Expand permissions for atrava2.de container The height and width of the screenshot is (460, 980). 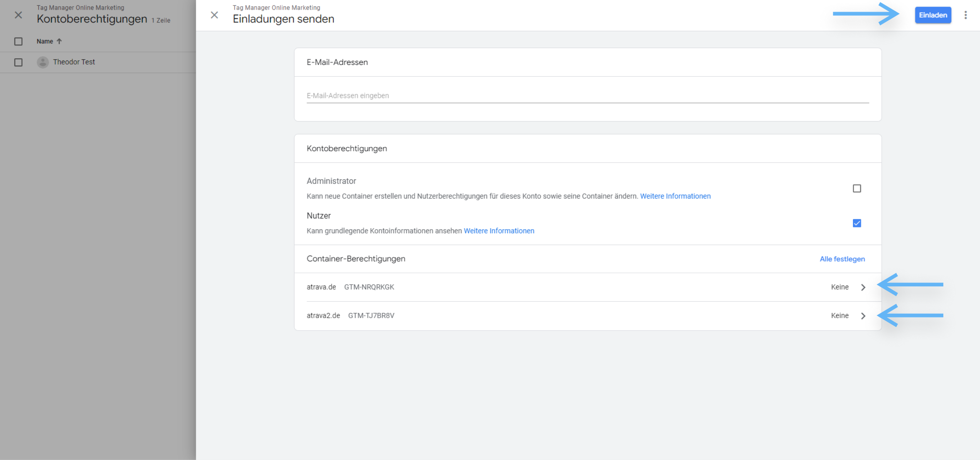[863, 315]
